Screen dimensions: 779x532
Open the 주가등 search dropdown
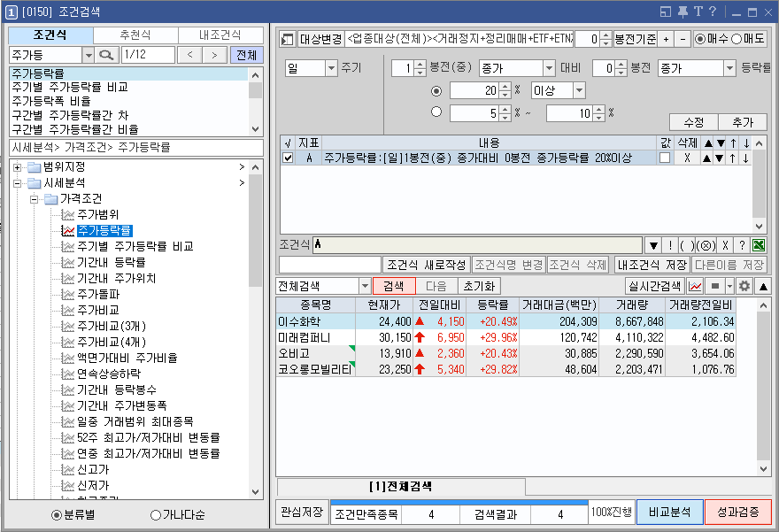(x=88, y=55)
